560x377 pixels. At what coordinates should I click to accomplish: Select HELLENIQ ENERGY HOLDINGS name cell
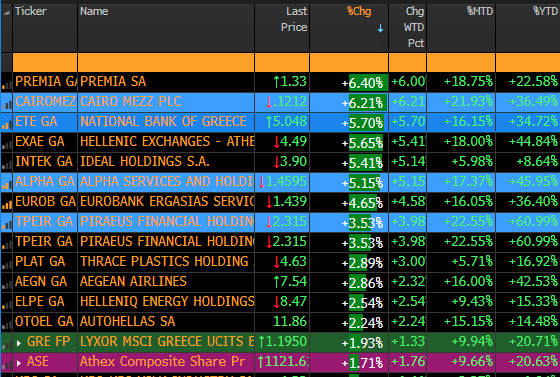point(166,302)
